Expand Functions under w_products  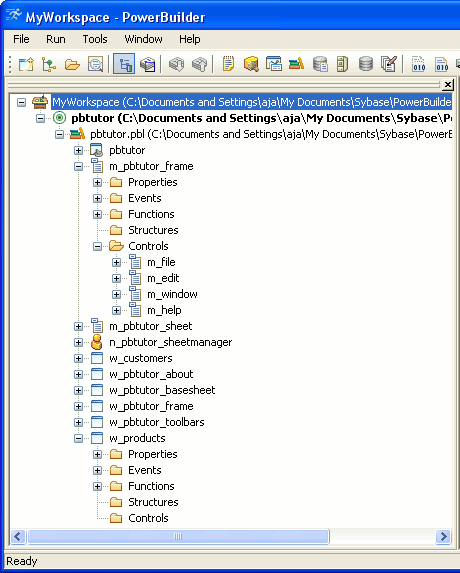[98, 486]
